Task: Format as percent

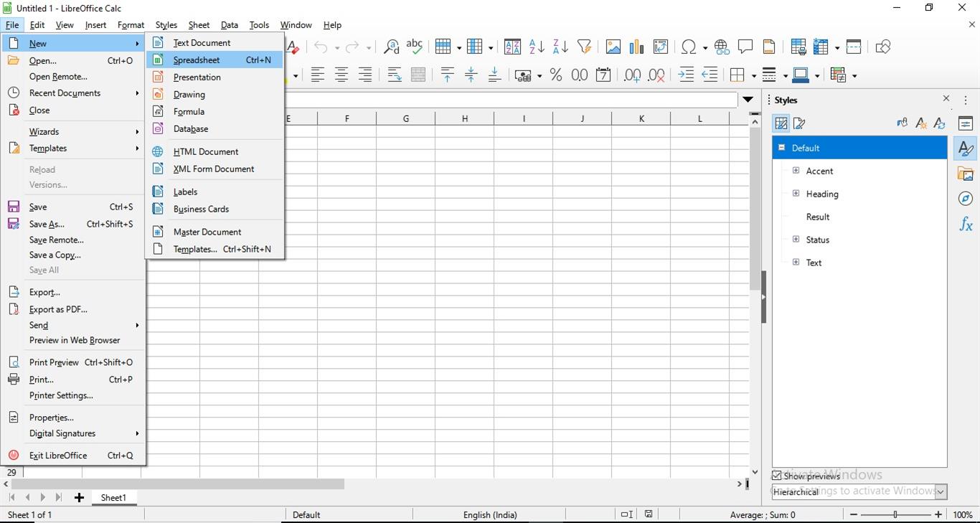Action: [556, 75]
